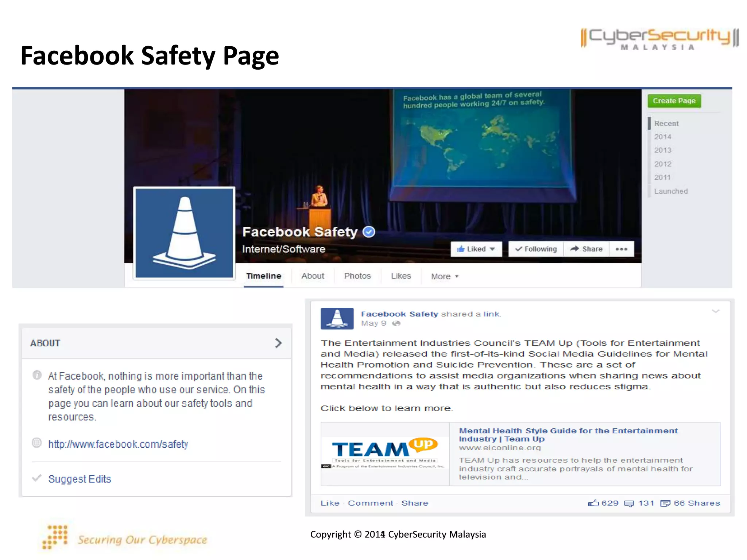Click the 66 Shares icon
Screen dimensions: 747x560
[665, 503]
